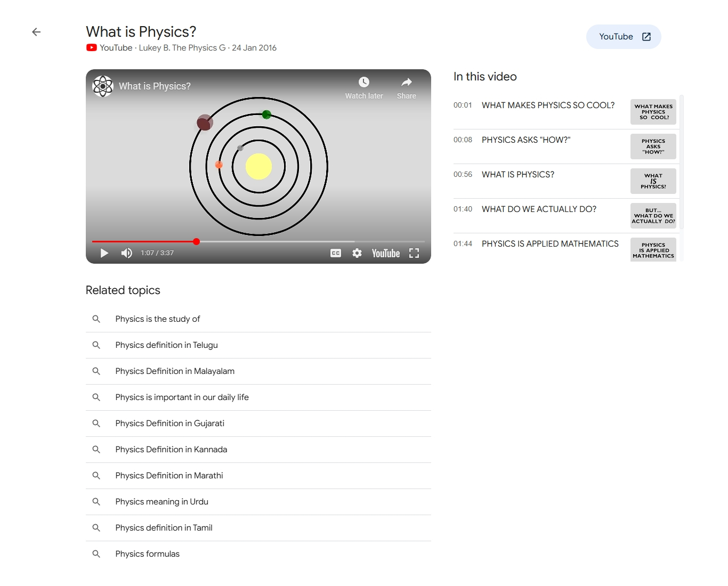Click 'Lukey B. The Physics G' channel text
This screenshot has height=586, width=728.
pyautogui.click(x=182, y=48)
